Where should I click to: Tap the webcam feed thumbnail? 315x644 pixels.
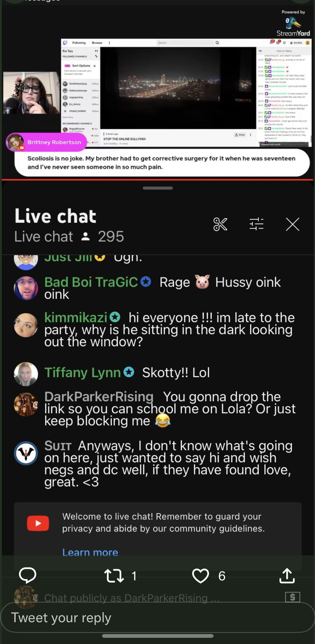point(31,93)
